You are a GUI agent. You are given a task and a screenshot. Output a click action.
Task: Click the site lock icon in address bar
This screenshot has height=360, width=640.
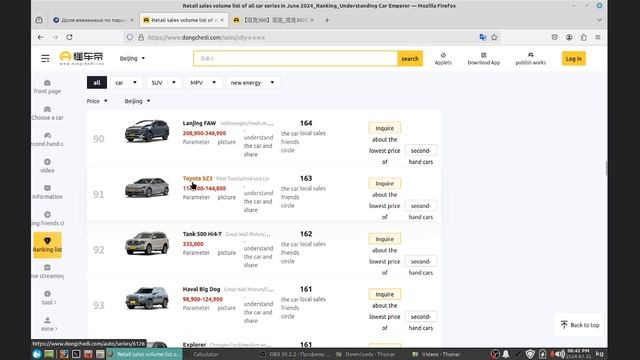point(141,37)
